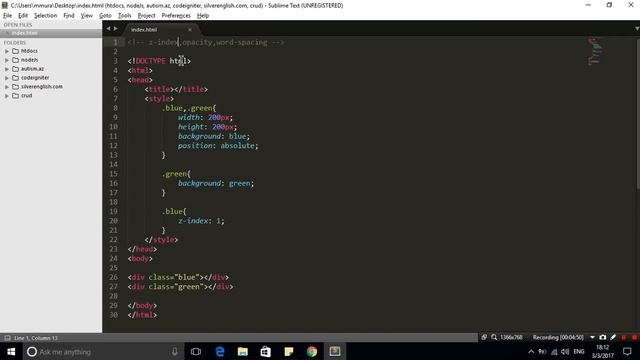This screenshot has width=640, height=360.
Task: Click the crud folder icon
Action: tap(16, 96)
